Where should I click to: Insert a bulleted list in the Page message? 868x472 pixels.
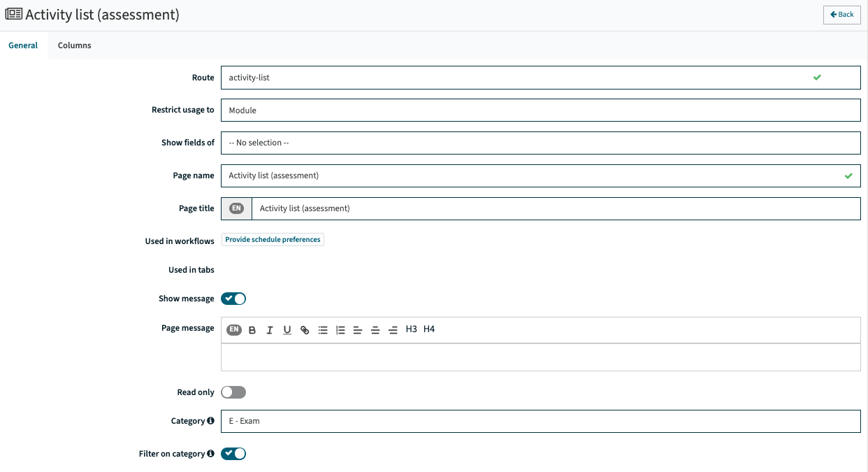323,330
